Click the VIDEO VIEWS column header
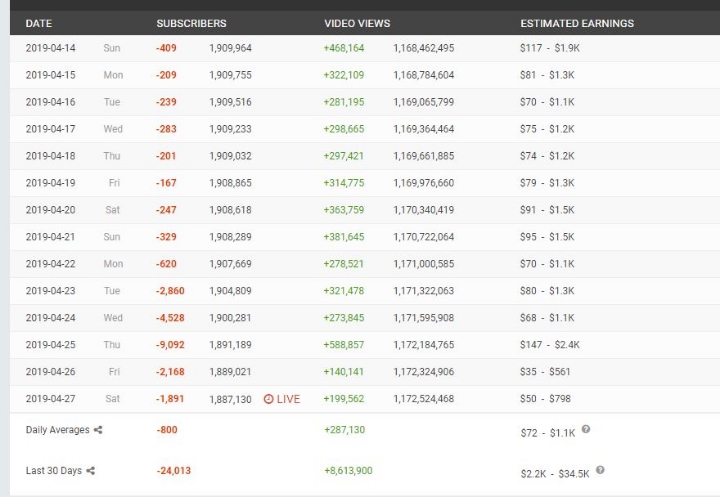Viewport: 720px width, 497px height. (357, 23)
